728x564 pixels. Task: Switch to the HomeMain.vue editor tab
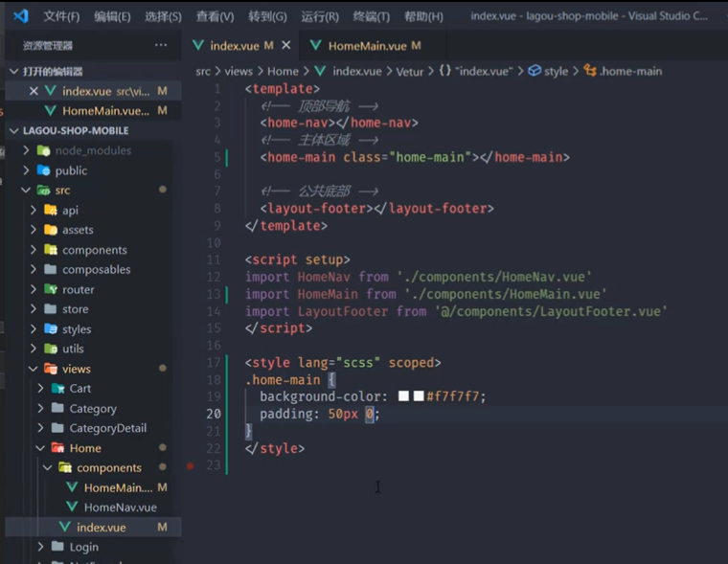click(x=367, y=46)
